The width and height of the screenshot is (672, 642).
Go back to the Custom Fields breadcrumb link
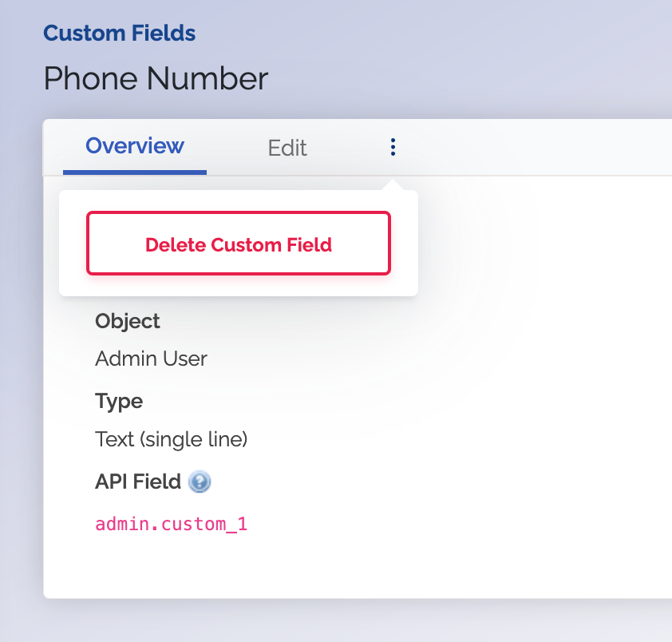pyautogui.click(x=119, y=33)
